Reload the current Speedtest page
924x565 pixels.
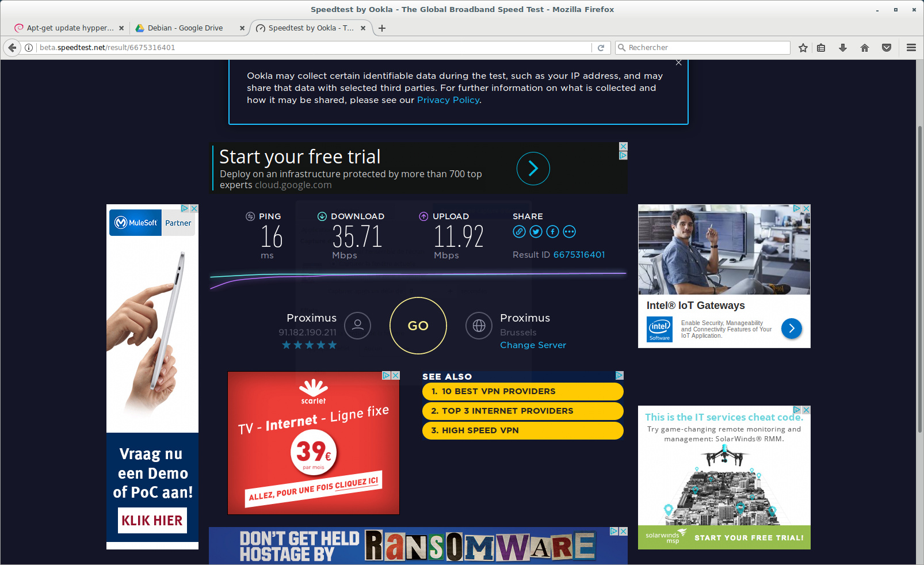pos(601,48)
